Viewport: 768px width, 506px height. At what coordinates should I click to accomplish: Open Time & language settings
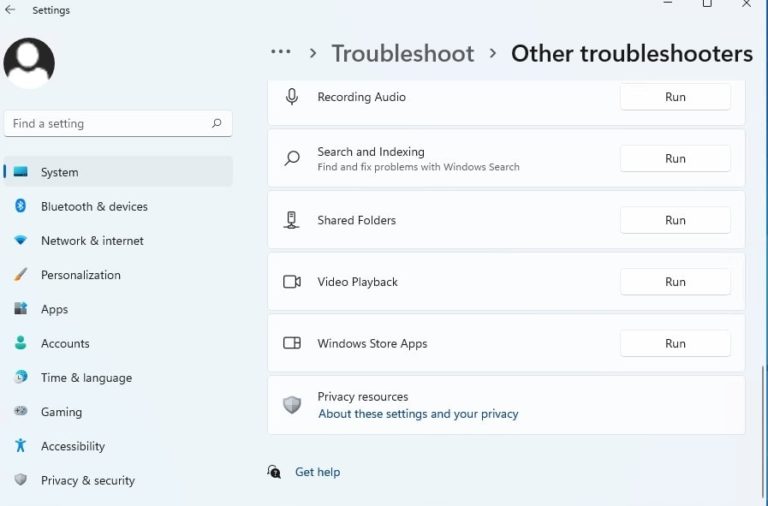86,378
